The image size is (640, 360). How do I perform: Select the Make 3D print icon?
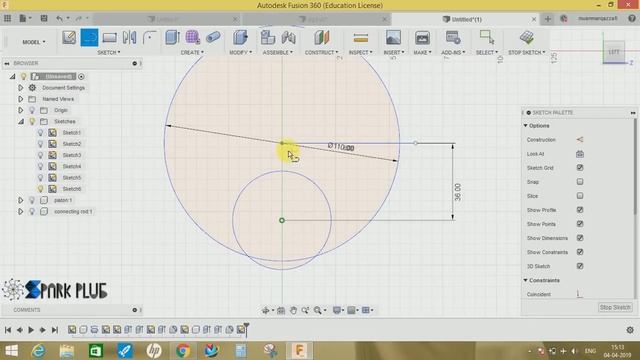coord(422,38)
